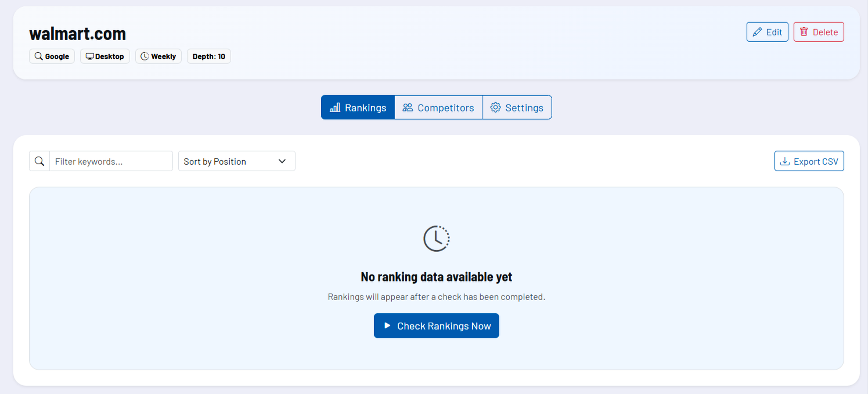Click the clock icon in the empty state
The width and height of the screenshot is (868, 394).
[x=436, y=238]
